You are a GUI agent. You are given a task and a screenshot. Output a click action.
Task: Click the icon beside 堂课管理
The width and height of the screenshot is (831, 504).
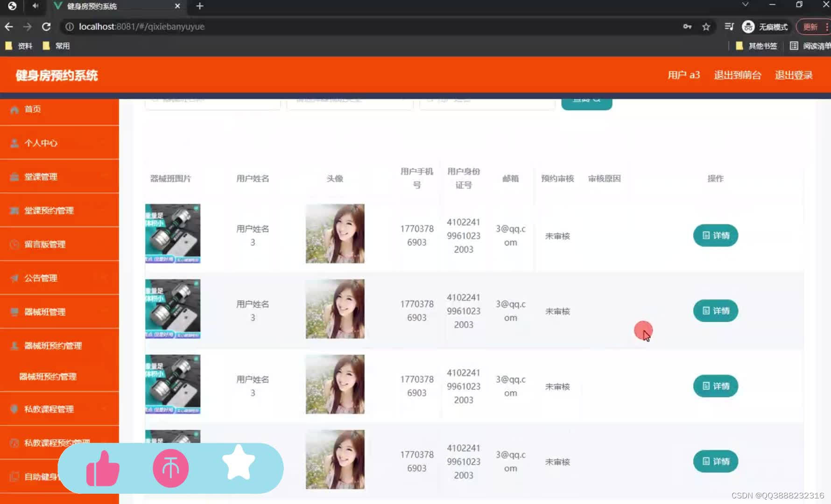click(14, 177)
